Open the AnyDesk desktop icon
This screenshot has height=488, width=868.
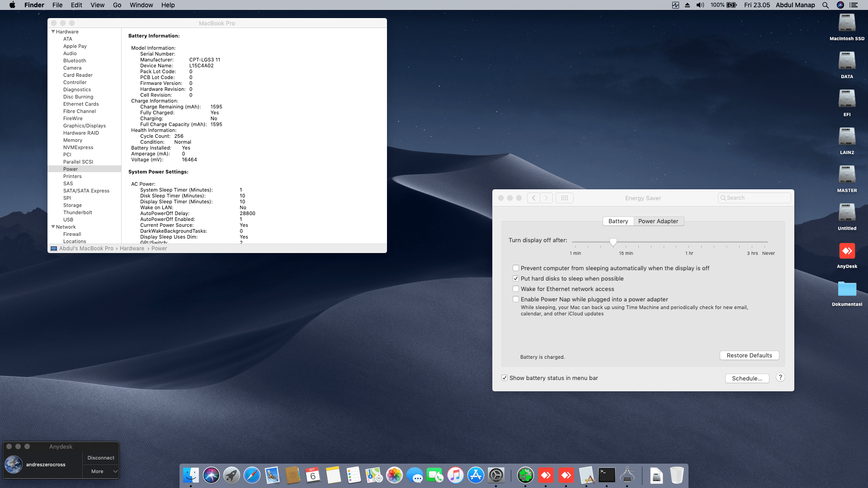coord(847,251)
